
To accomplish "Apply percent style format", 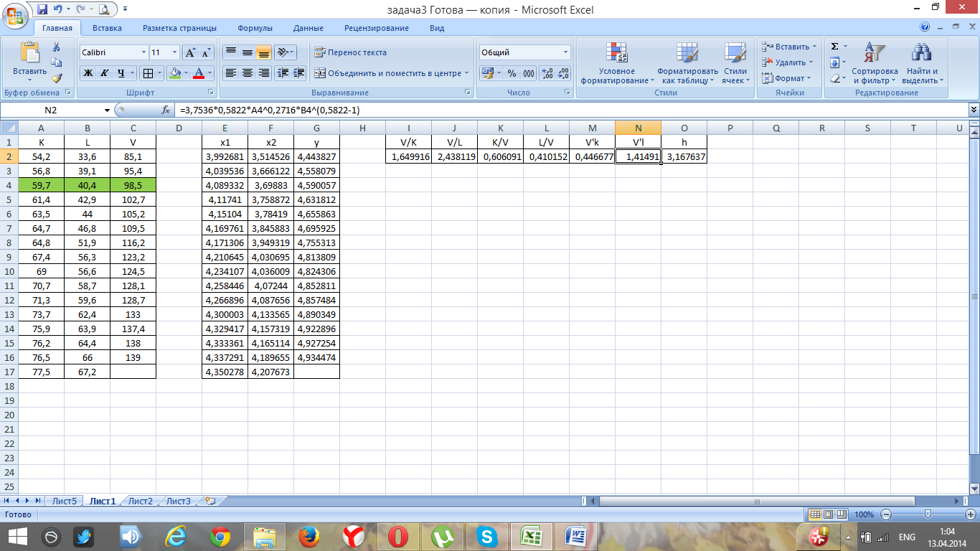I will (x=512, y=73).
